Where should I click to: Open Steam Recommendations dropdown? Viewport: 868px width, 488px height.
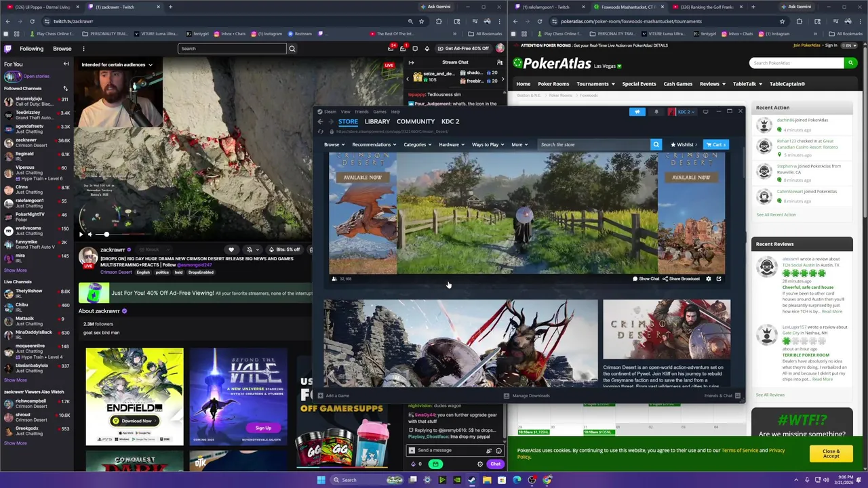(374, 144)
